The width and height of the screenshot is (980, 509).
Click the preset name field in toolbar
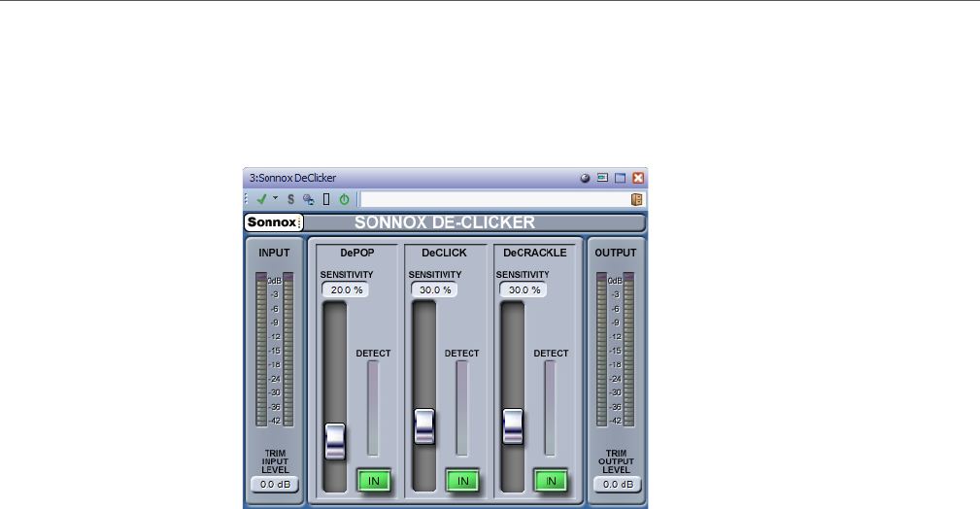495,199
